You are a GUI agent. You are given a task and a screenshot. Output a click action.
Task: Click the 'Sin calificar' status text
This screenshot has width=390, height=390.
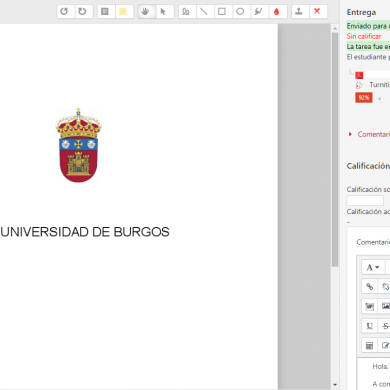[364, 36]
